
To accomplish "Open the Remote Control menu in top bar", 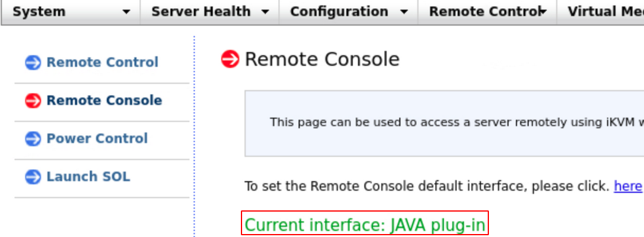I will (x=482, y=12).
